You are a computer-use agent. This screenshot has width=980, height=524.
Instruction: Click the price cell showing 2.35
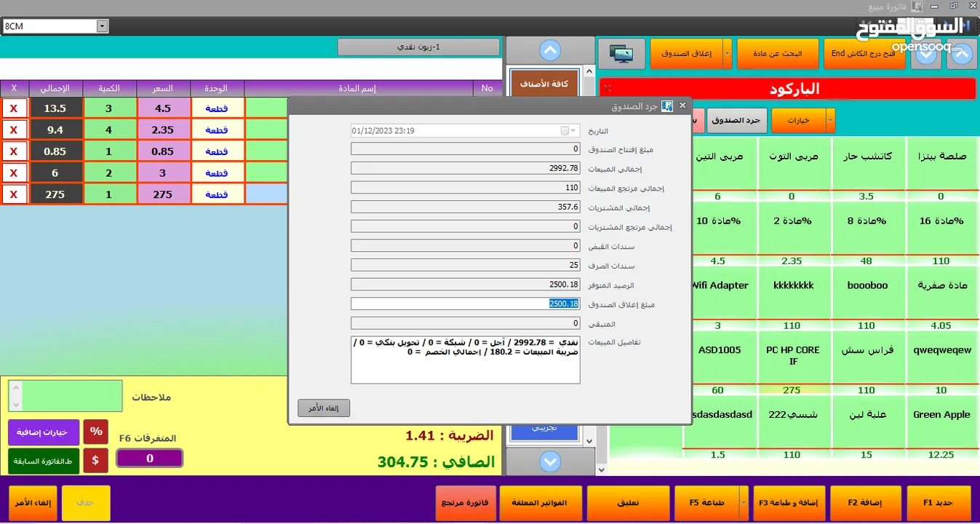[x=163, y=130]
